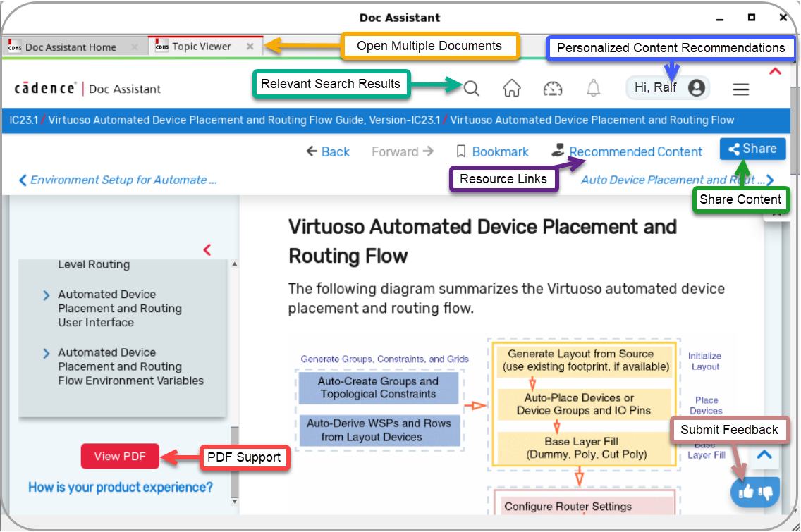Select the Level Routing tree item
The image size is (801, 532).
[x=94, y=264]
